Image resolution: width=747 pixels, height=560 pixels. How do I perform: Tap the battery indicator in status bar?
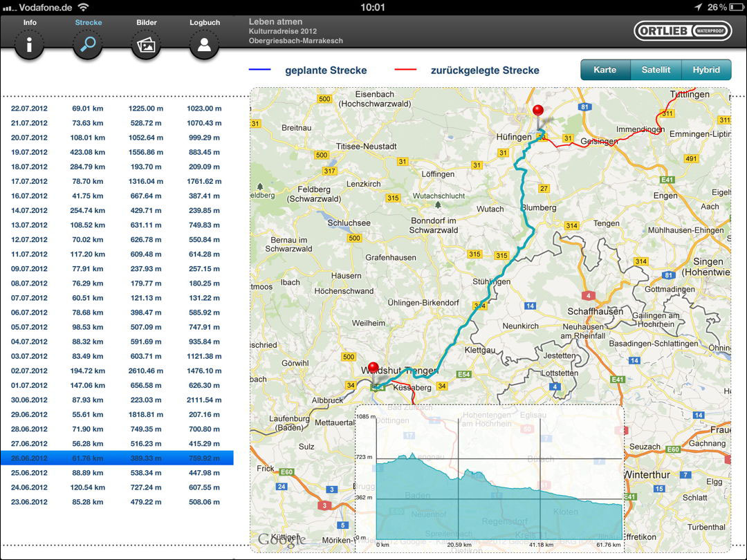(736, 7)
